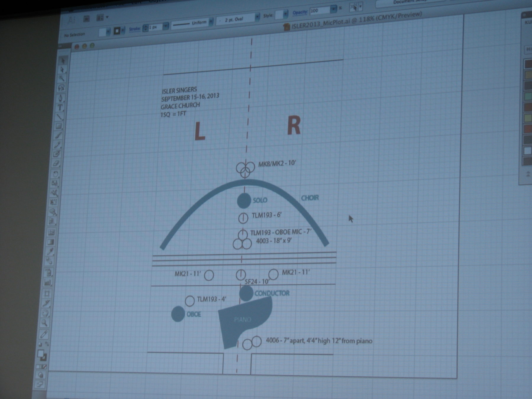
Task: Select the Artboard tool
Action: click(47, 293)
